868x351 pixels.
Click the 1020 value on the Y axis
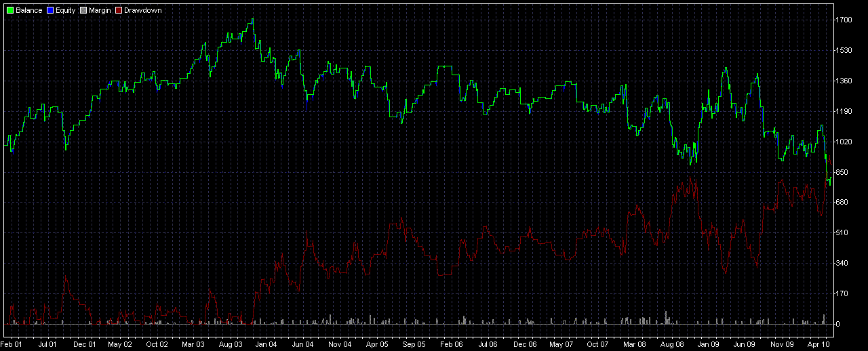[844, 142]
